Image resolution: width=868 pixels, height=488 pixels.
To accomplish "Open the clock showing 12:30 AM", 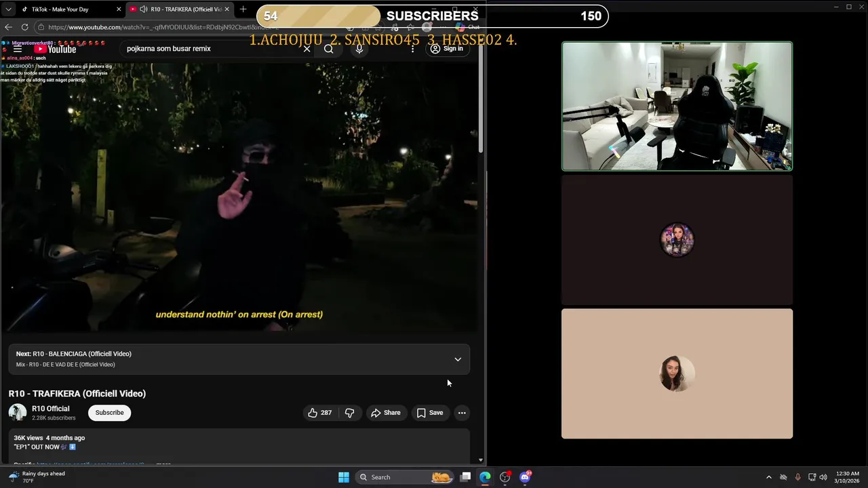I will pyautogui.click(x=848, y=477).
